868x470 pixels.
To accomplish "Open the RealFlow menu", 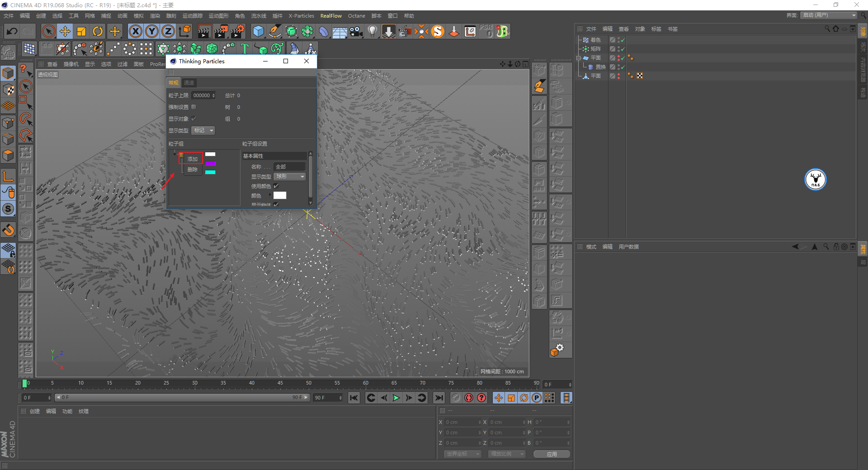I will pos(331,16).
